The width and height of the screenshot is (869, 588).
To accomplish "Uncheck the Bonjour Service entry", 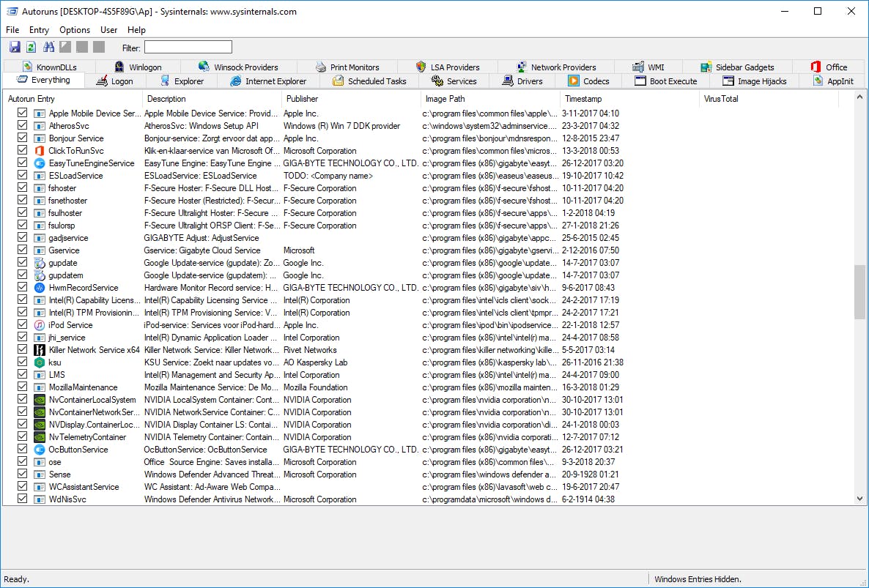I will pyautogui.click(x=22, y=138).
